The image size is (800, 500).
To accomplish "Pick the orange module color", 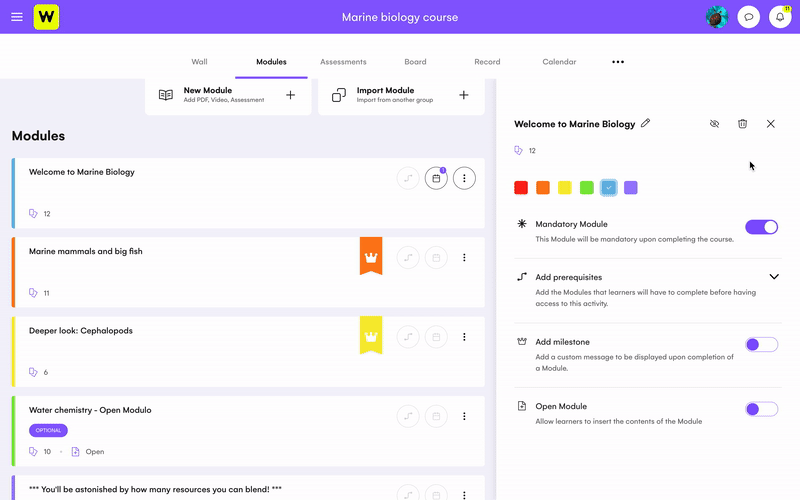I will pos(543,188).
